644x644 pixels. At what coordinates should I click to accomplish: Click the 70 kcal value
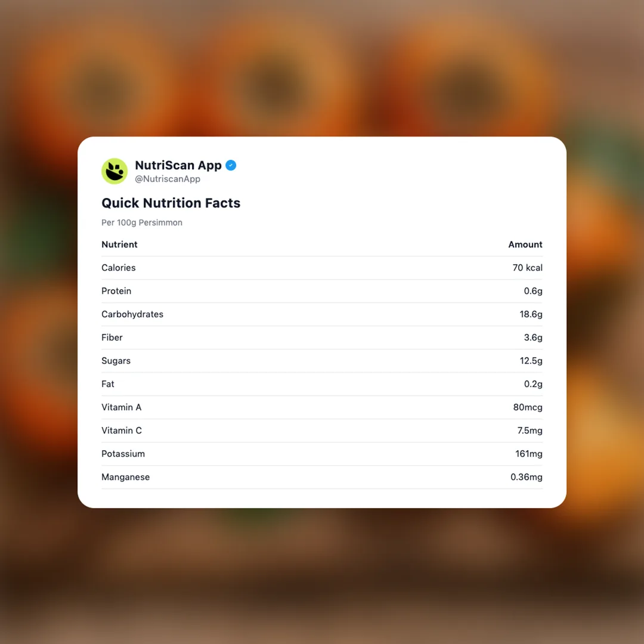coord(527,268)
